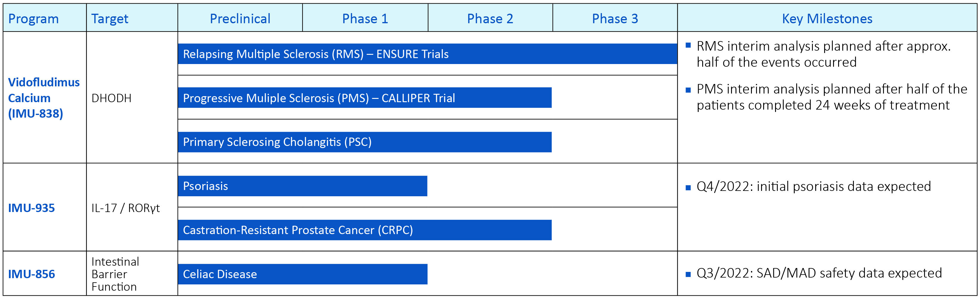Screen dimensions: 980x299
Task: Select the Phase 3 header
Action: (615, 19)
